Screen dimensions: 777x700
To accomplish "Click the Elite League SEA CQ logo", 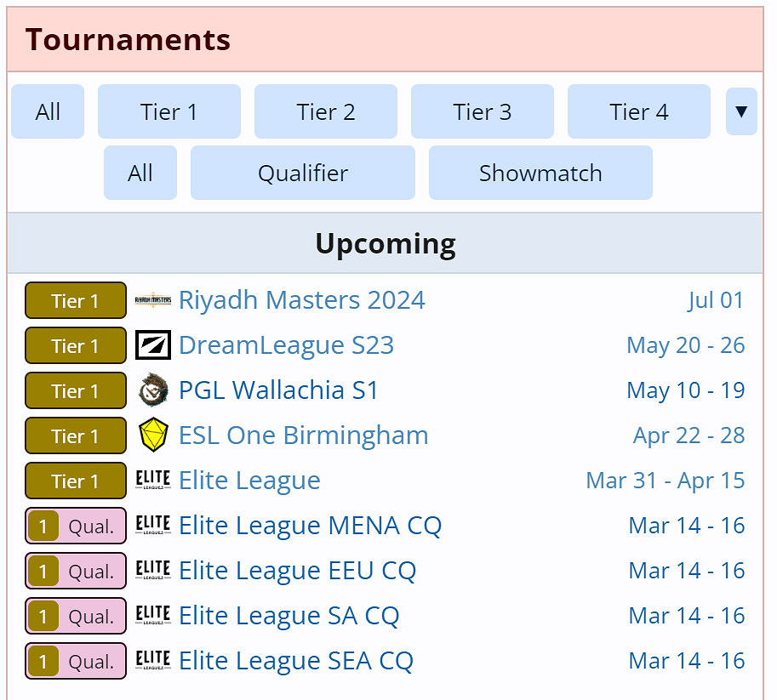I will click(x=153, y=661).
